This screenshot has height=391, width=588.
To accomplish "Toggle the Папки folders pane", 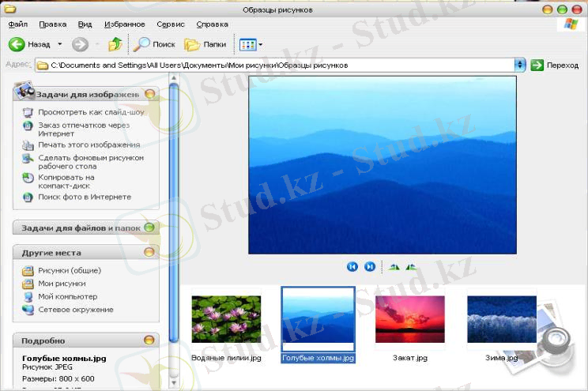I will pos(205,44).
